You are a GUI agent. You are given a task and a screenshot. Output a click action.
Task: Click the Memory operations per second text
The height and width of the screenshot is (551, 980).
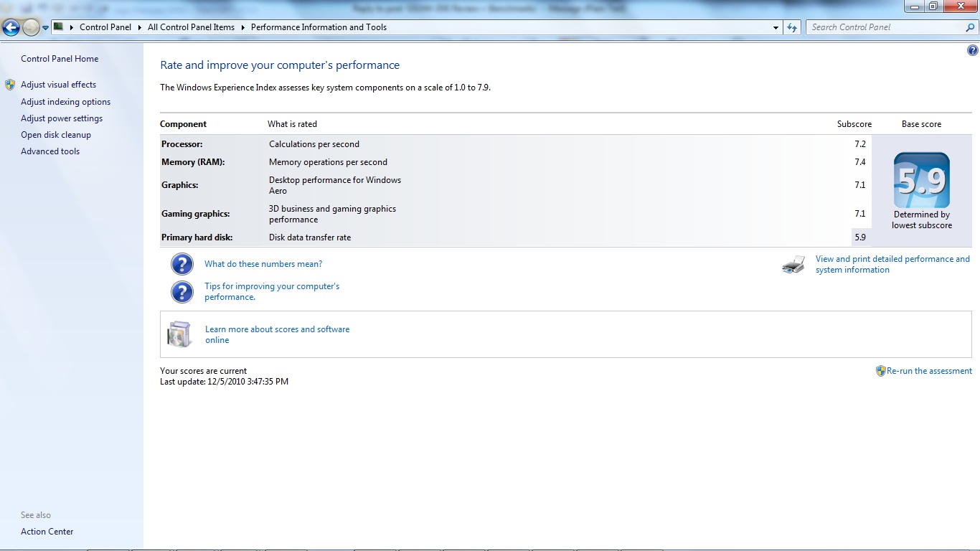pyautogui.click(x=328, y=162)
